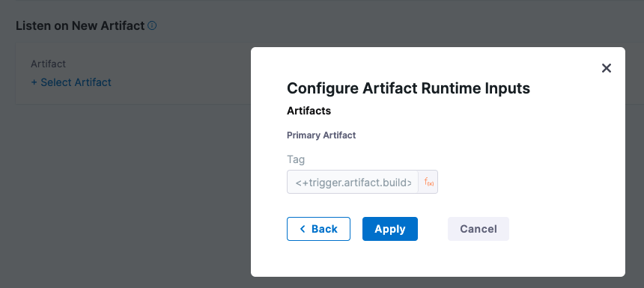The width and height of the screenshot is (644, 288).
Task: Click the Listen on New Artifact heading
Action: pyautogui.click(x=80, y=26)
